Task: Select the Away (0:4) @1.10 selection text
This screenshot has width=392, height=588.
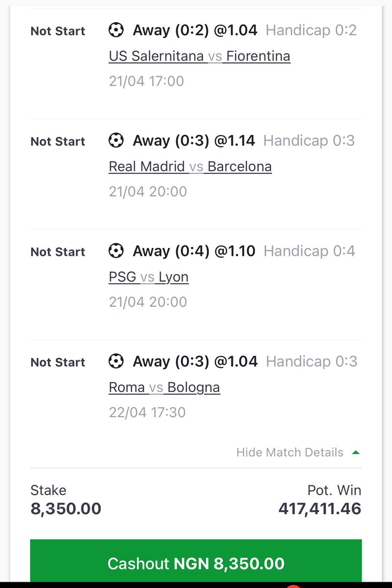Action: click(x=194, y=251)
